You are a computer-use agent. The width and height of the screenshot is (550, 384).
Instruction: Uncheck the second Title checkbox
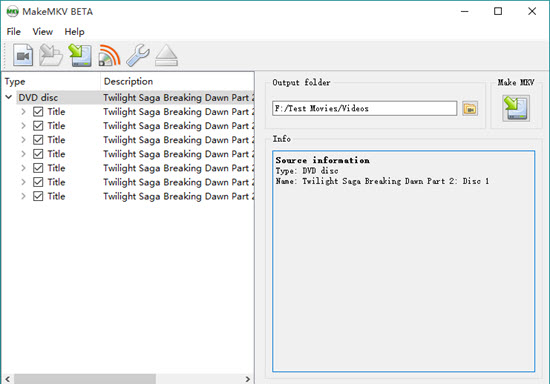(x=38, y=126)
